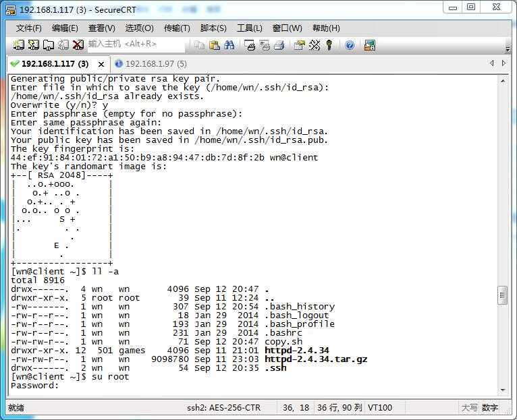517x420 pixels.
Task: Click the .bash_logout filename
Action: tap(297, 316)
